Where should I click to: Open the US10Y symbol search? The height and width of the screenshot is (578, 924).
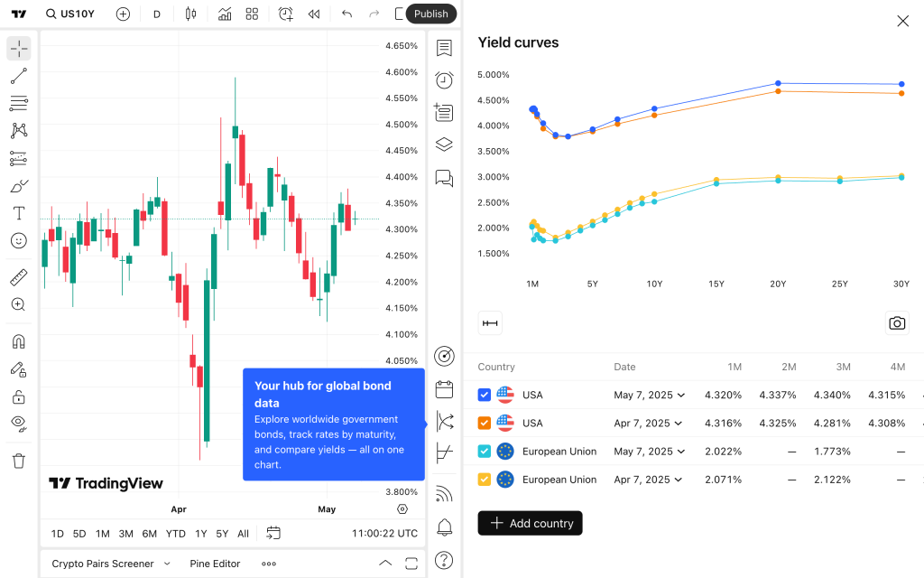coord(70,14)
